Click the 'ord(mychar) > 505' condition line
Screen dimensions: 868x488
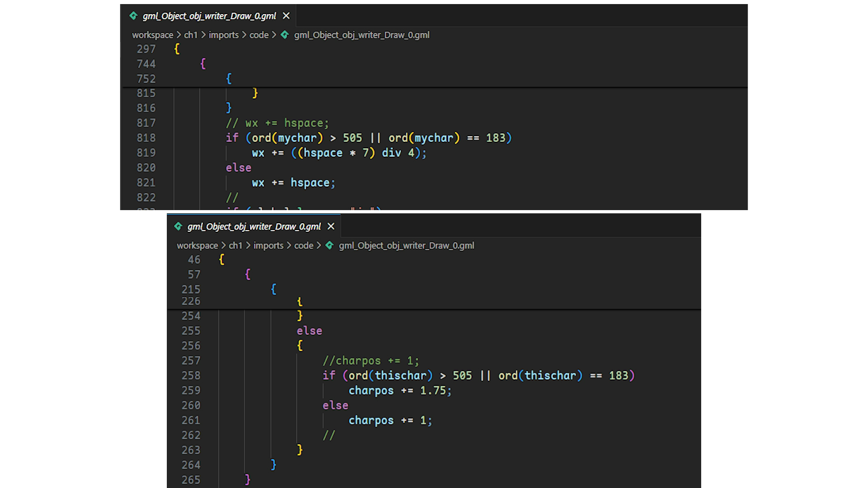pos(368,138)
